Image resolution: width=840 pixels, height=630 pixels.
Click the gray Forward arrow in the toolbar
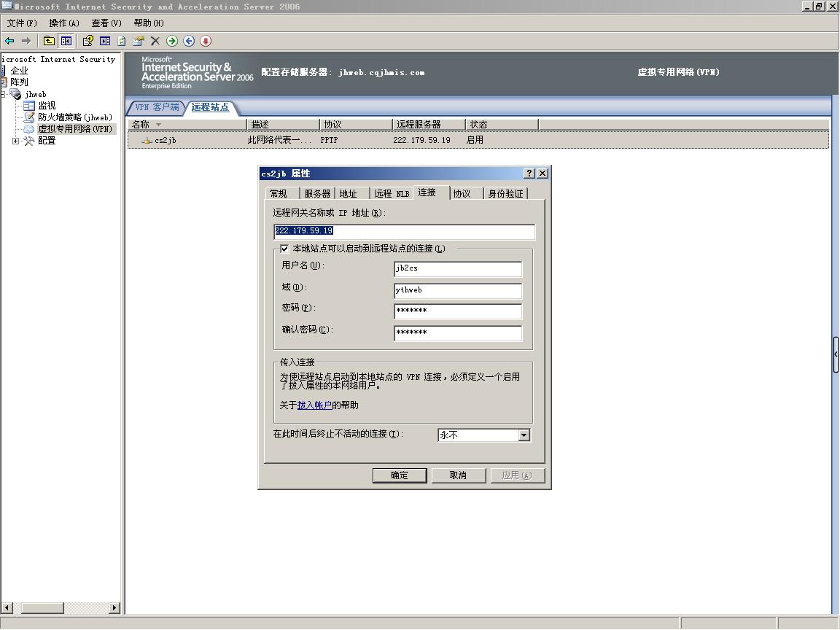pyautogui.click(x=26, y=41)
